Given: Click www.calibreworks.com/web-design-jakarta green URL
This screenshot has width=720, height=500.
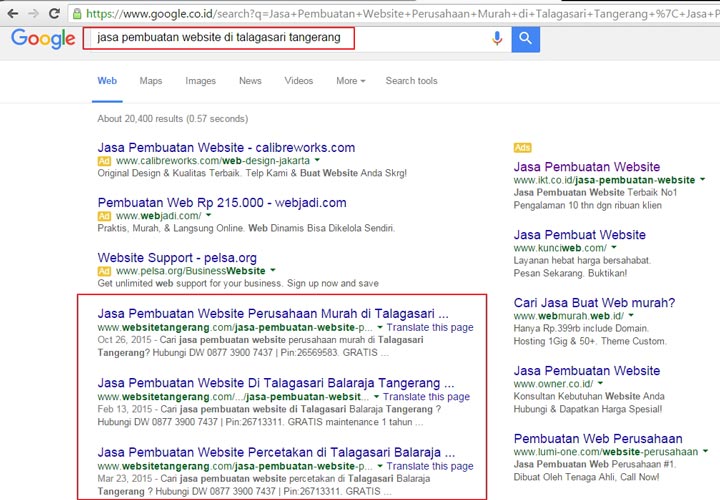Looking at the screenshot, I should tap(213, 161).
